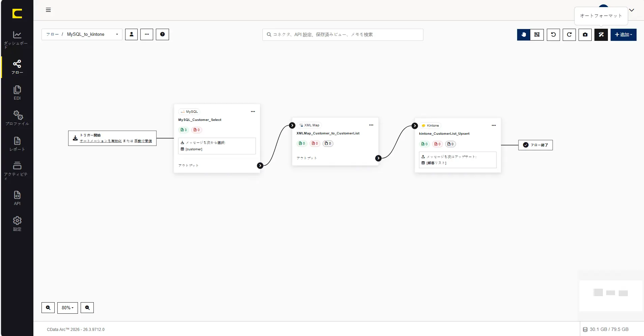
Task: Click the Kintone connector type badge
Action: pyautogui.click(x=430, y=126)
